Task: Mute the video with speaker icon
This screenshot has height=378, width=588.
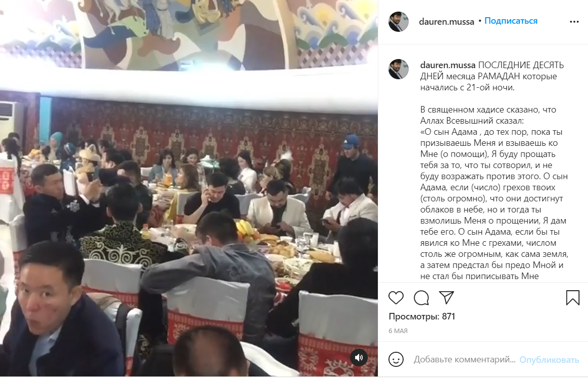Action: (359, 357)
